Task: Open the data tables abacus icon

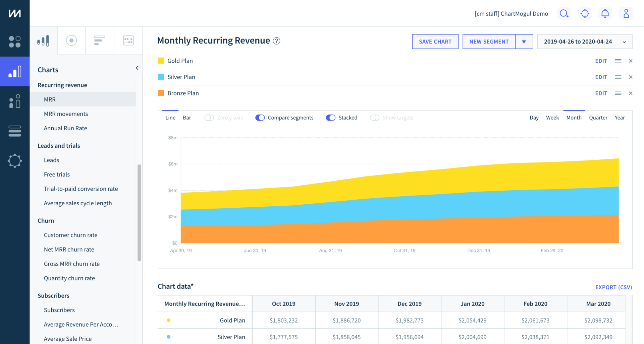Action: [128, 40]
